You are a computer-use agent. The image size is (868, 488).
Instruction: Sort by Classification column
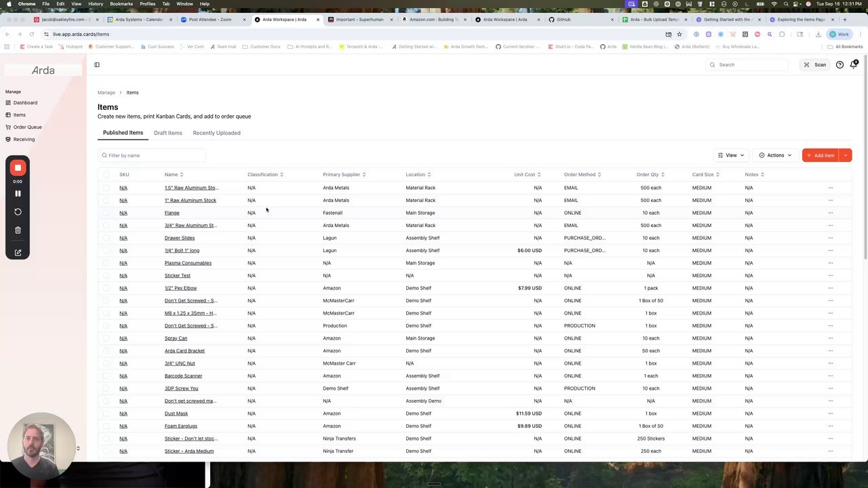[x=265, y=175]
